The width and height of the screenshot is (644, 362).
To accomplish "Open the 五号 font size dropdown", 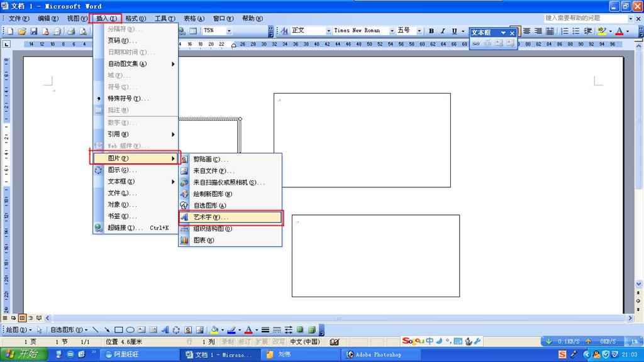I will tap(418, 31).
